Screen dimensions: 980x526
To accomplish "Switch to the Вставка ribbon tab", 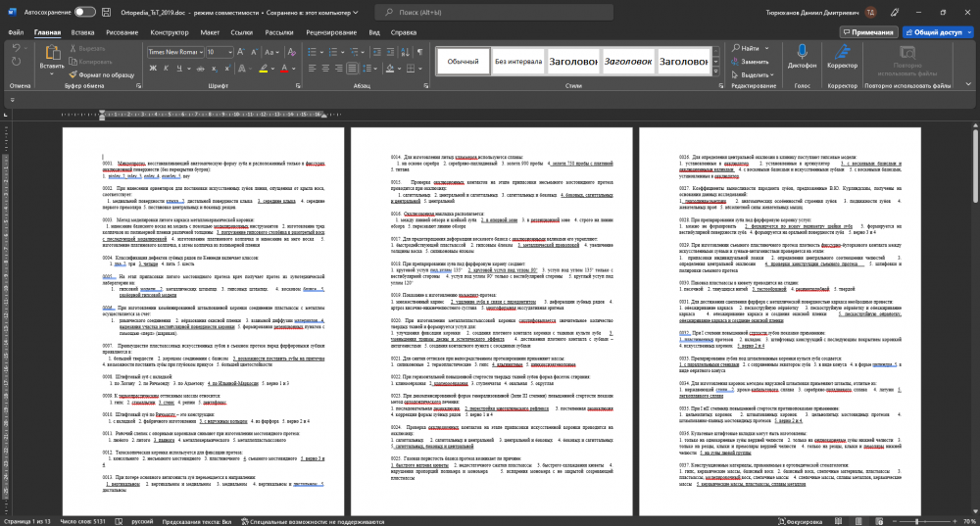I will (x=82, y=32).
